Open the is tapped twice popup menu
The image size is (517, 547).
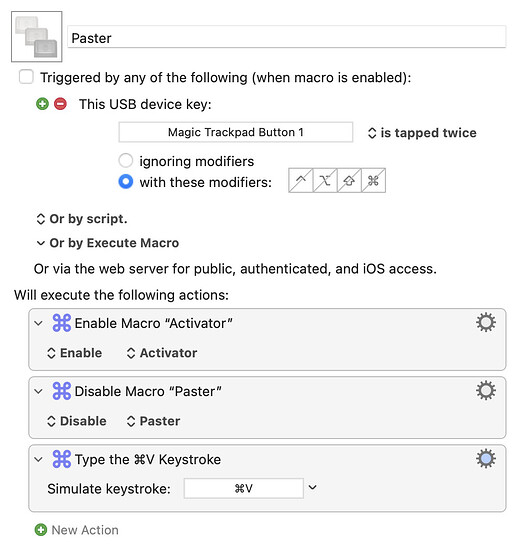coord(422,133)
